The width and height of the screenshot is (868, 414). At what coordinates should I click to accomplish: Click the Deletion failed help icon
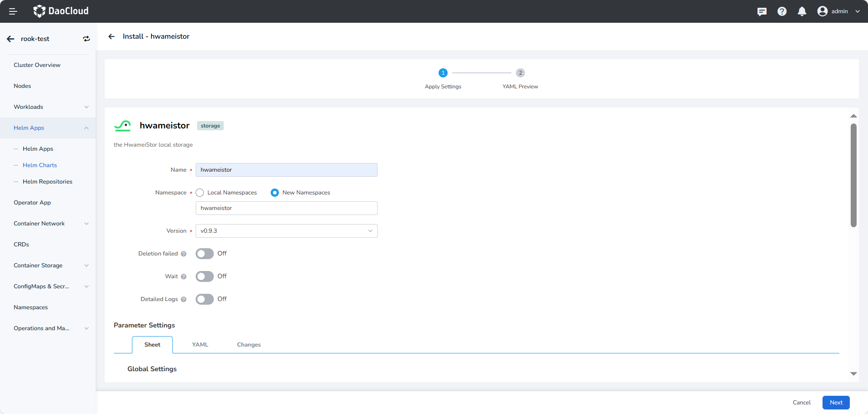(x=184, y=254)
